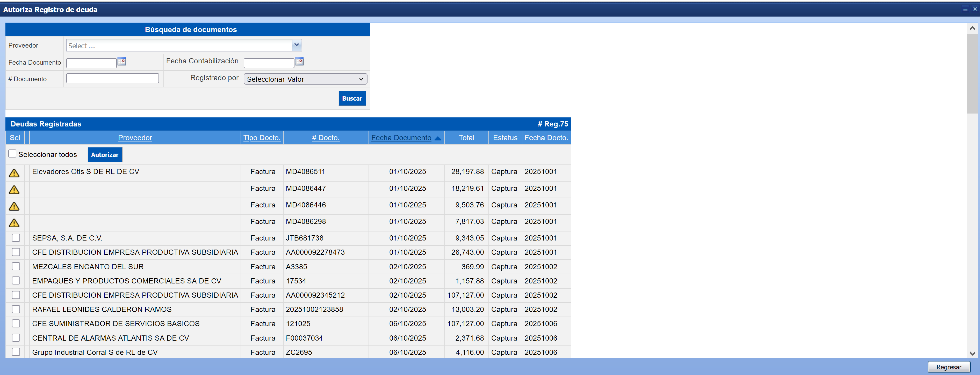
Task: Open the Fecha Documento calendar picker
Action: [x=122, y=62]
